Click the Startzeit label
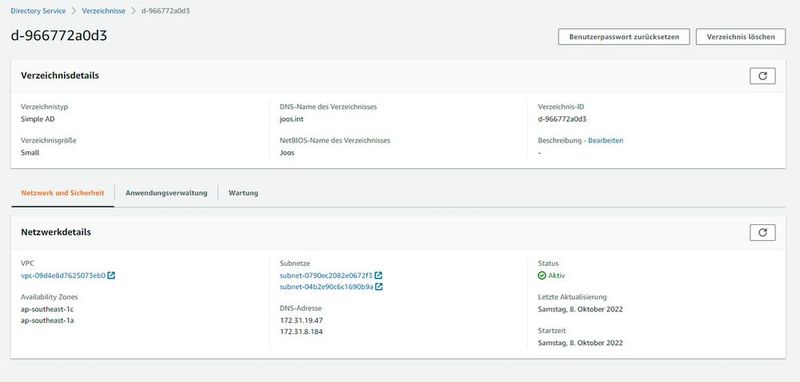 coord(552,330)
